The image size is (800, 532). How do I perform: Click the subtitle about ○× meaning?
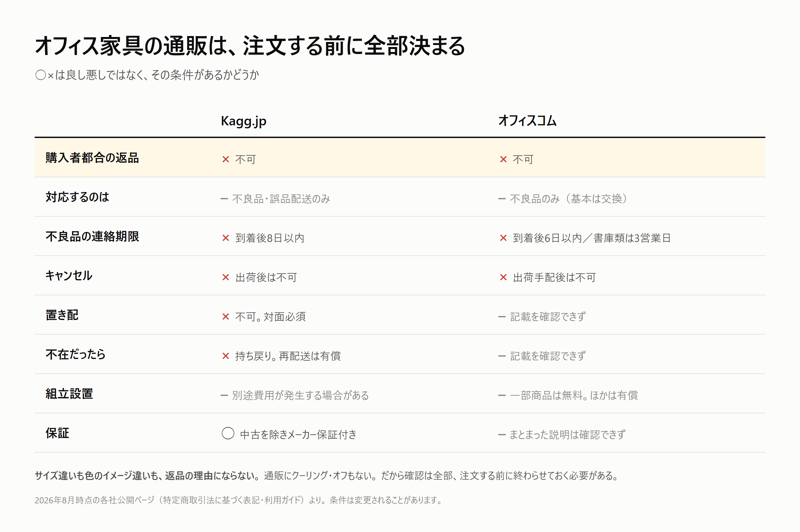[147, 75]
